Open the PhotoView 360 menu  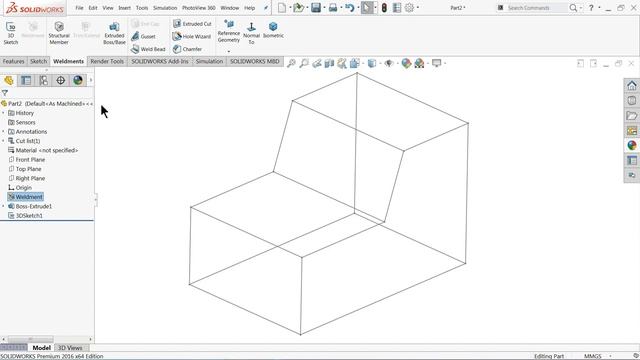[x=199, y=8]
